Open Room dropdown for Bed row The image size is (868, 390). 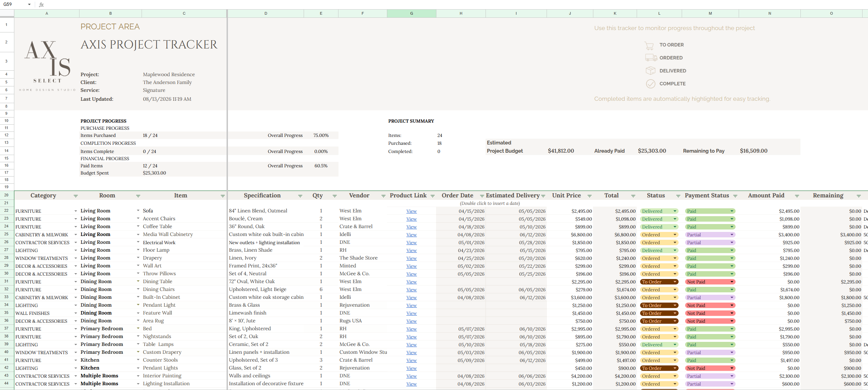tap(138, 329)
